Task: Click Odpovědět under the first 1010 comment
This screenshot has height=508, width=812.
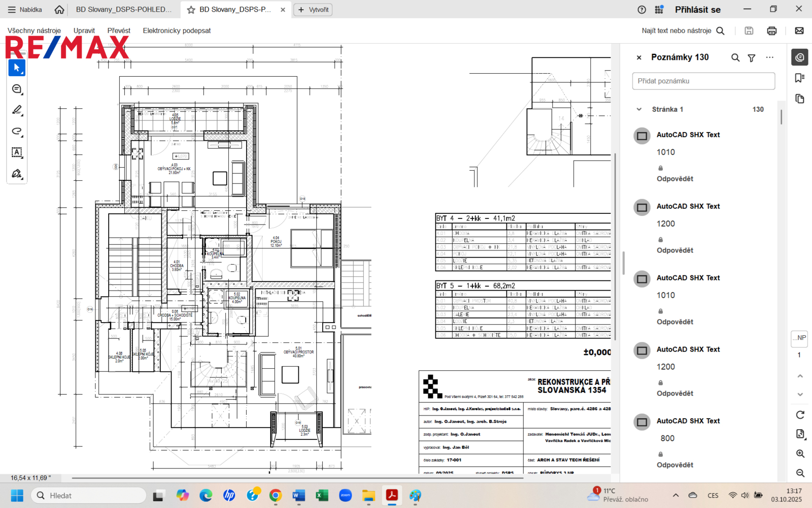Action: click(674, 179)
